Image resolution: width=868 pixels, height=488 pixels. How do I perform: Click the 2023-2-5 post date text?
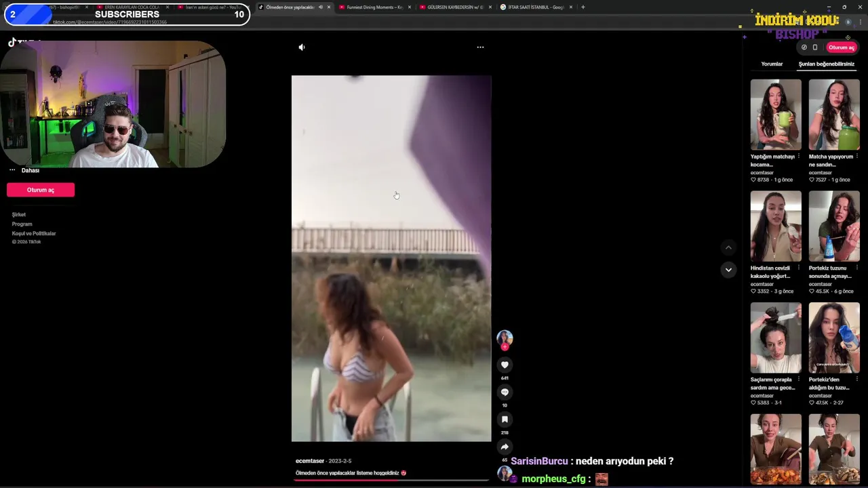pyautogui.click(x=340, y=461)
